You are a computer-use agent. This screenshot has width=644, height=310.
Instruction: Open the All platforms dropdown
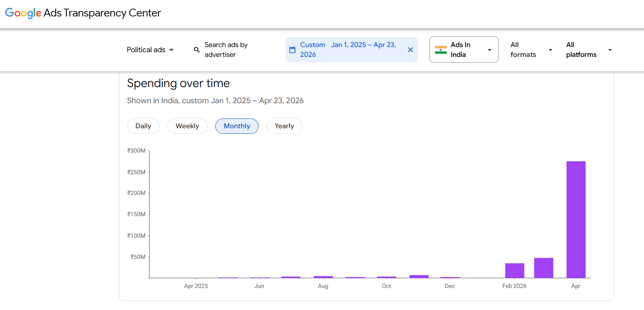point(589,50)
